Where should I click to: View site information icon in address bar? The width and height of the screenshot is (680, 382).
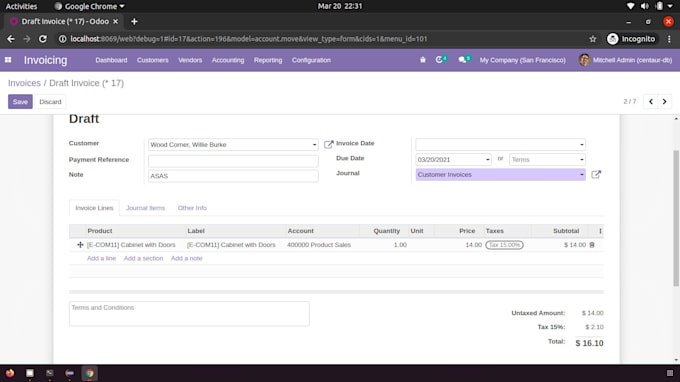point(62,39)
